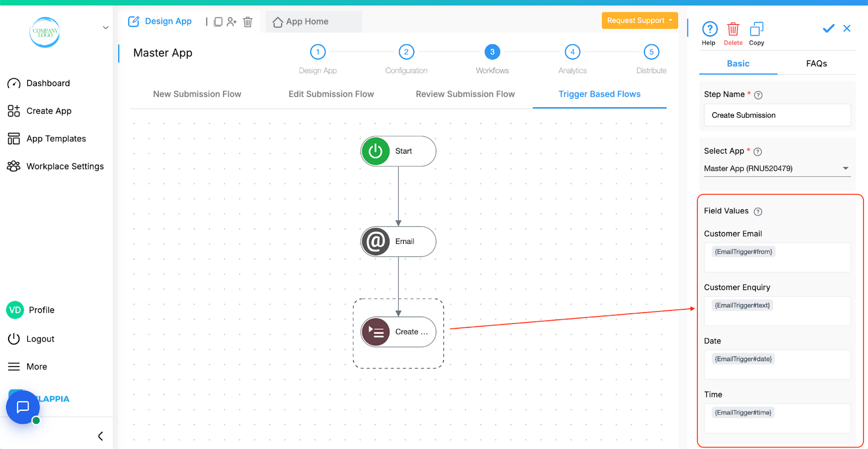Go to step 4 Analytics
The image size is (868, 449).
572,52
